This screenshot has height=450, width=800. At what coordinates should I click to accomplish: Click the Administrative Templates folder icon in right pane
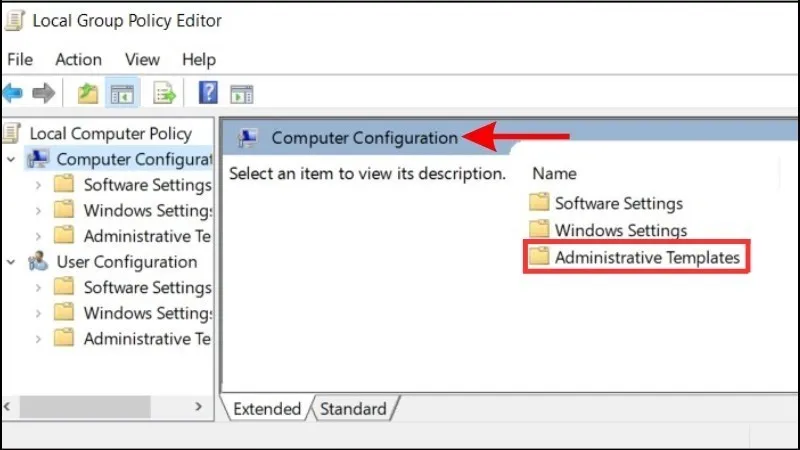(539, 256)
